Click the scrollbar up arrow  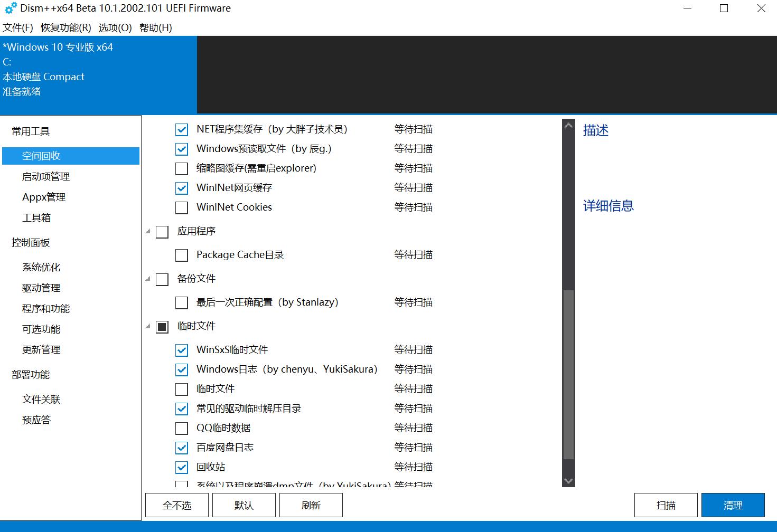click(x=568, y=125)
